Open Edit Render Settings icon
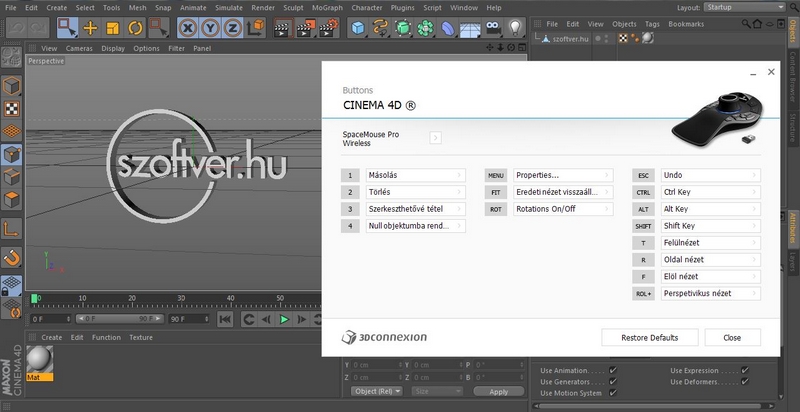800x412 pixels. 329,28
